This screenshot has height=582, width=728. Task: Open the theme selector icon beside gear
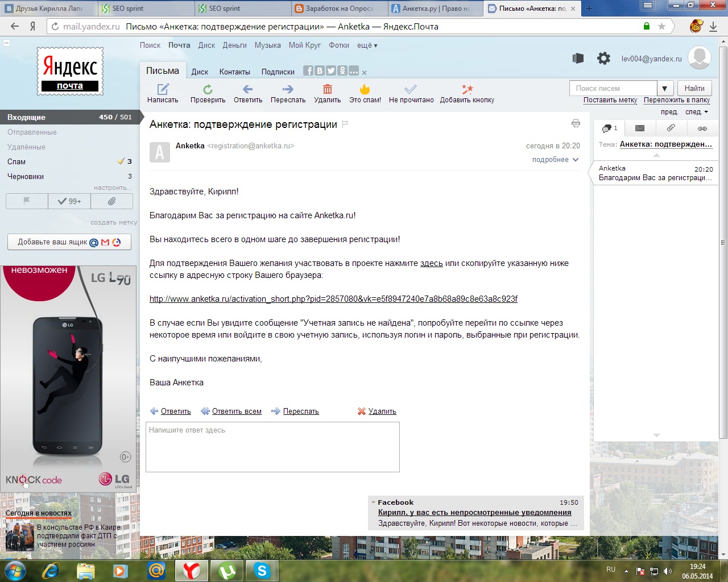tap(578, 58)
